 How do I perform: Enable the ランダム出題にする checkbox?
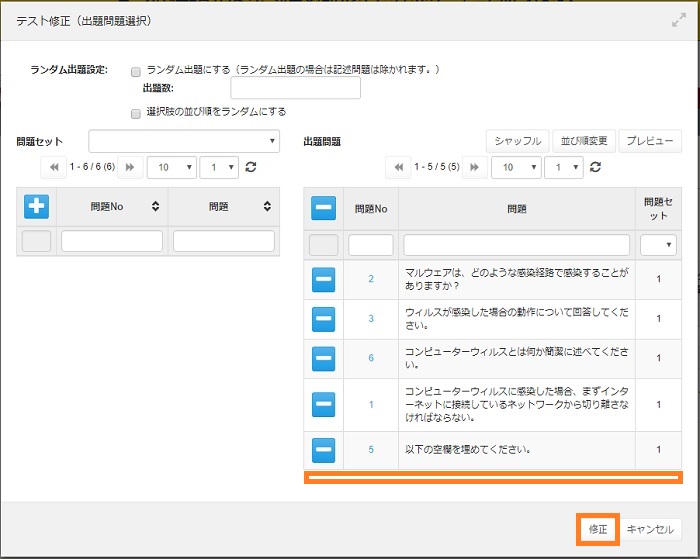tap(135, 71)
